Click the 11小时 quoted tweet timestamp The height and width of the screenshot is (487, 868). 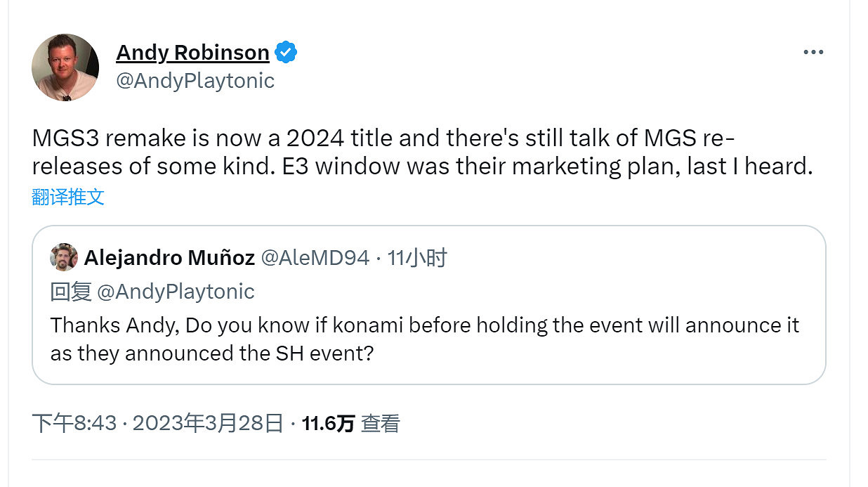point(417,259)
